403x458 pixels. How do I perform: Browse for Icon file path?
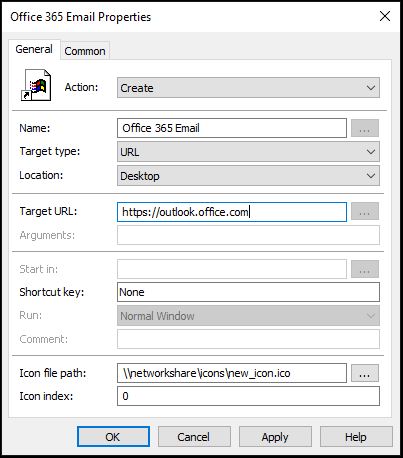(365, 373)
